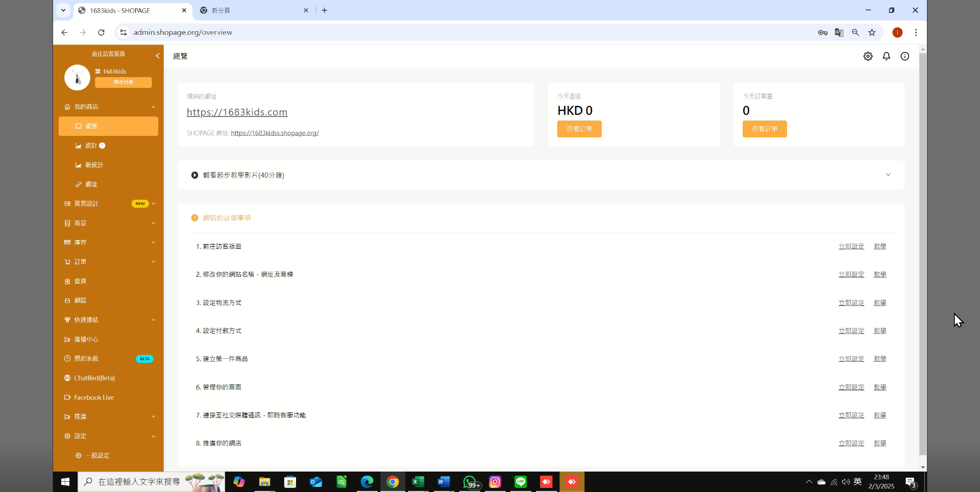The width and height of the screenshot is (980, 492).
Task: Open the notifications bell icon
Action: tap(886, 56)
